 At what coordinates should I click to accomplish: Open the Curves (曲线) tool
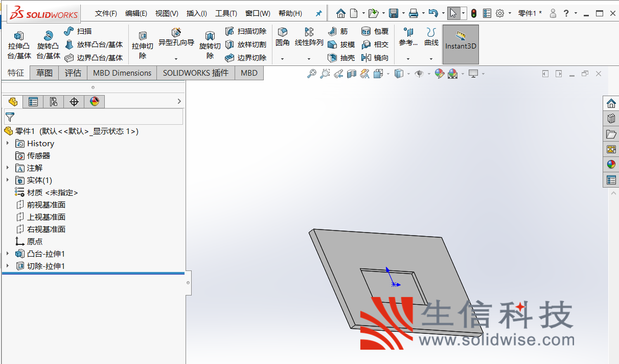click(431, 37)
